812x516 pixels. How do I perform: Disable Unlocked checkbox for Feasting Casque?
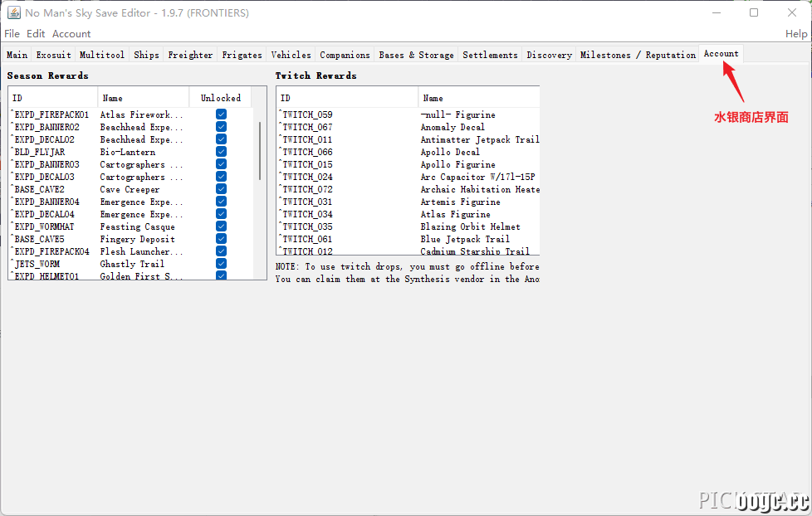point(221,226)
